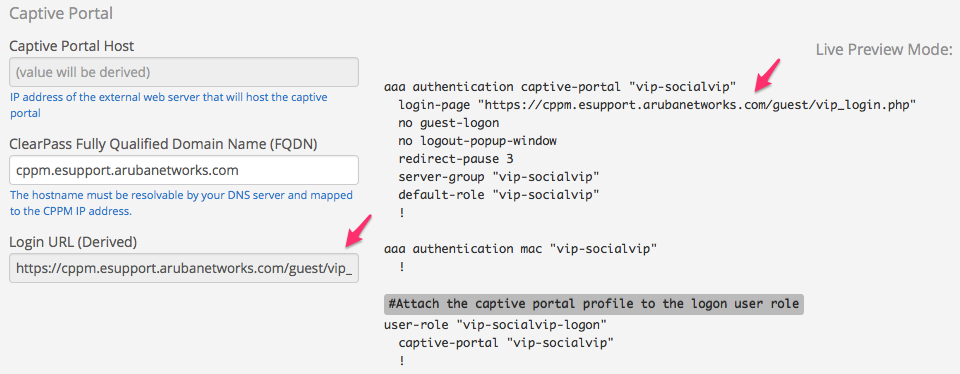Click the 'aaa authentication captive-portal' config line
This screenshot has height=374, width=960.
pos(560,87)
